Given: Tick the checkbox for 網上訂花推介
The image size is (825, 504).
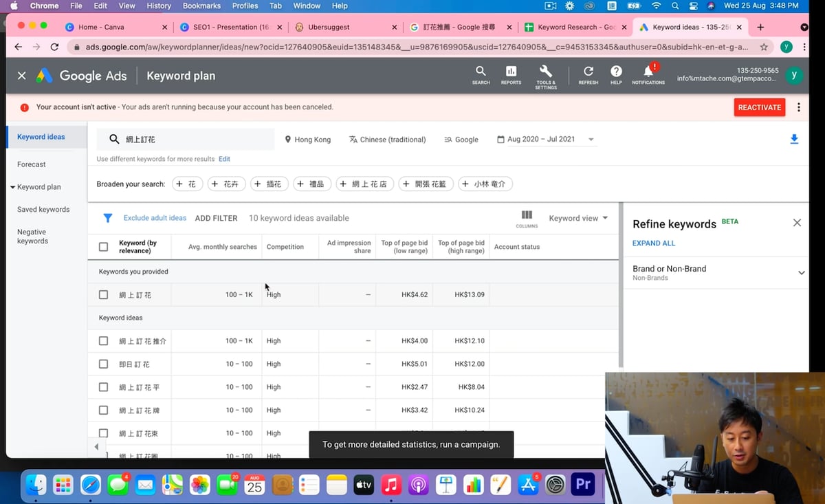Looking at the screenshot, I should [103, 341].
